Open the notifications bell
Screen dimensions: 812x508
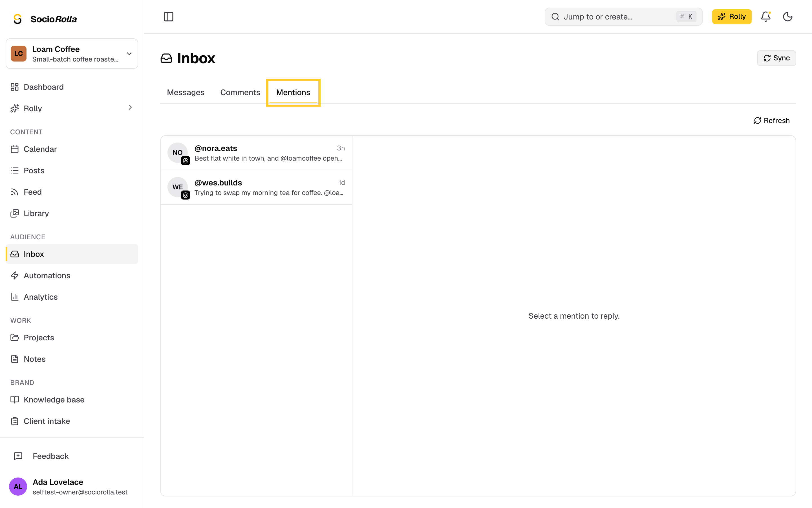[x=765, y=16]
